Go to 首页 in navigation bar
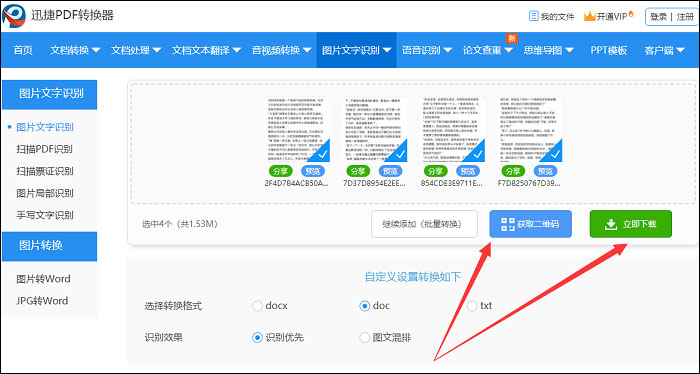The image size is (700, 374). pos(23,50)
